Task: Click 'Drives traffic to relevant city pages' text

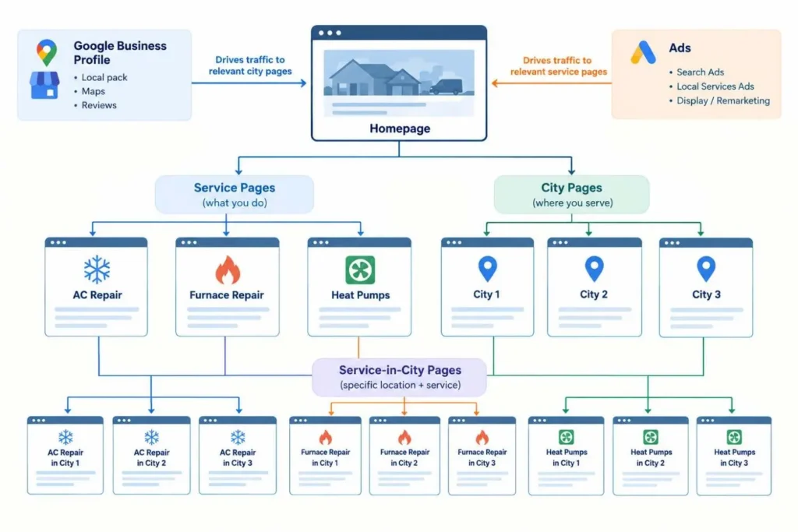Action: point(250,65)
